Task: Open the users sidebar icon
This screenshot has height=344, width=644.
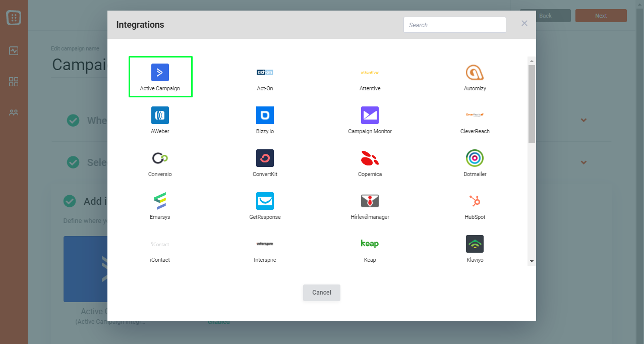Action: tap(14, 112)
